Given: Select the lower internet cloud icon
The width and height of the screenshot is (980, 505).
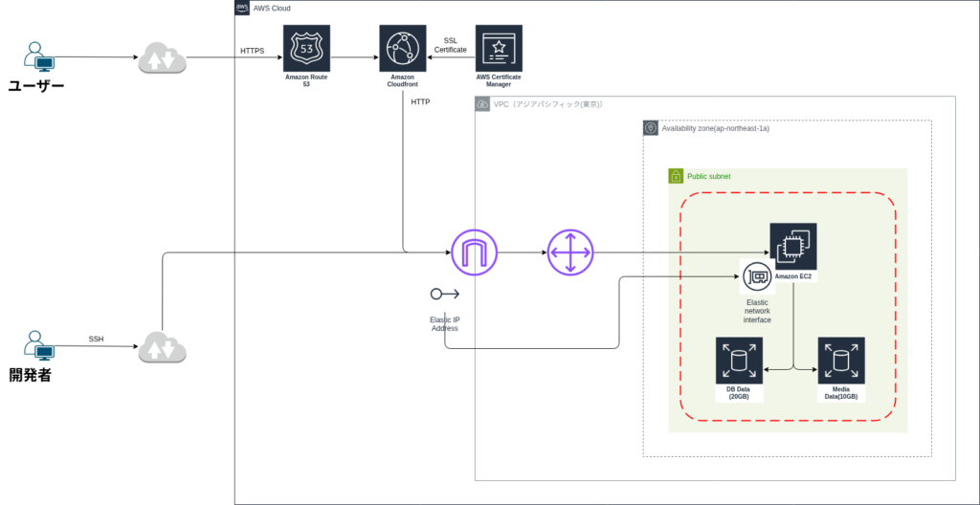Looking at the screenshot, I should tap(162, 348).
